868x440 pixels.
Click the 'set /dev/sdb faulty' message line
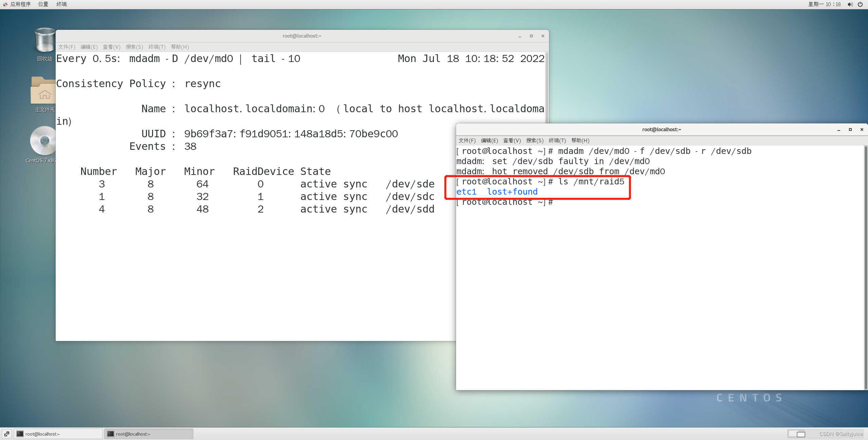click(x=553, y=161)
